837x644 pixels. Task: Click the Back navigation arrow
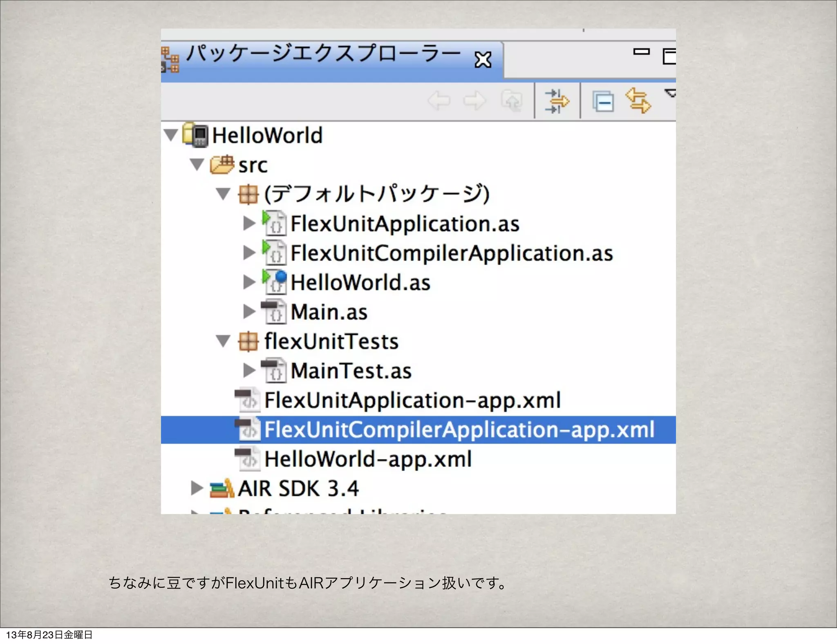pyautogui.click(x=439, y=101)
